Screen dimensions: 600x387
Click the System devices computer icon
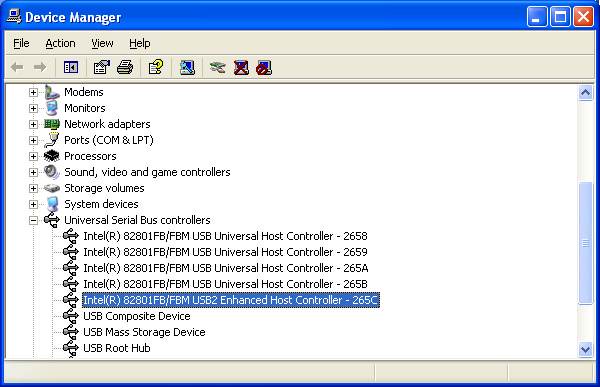[52, 204]
